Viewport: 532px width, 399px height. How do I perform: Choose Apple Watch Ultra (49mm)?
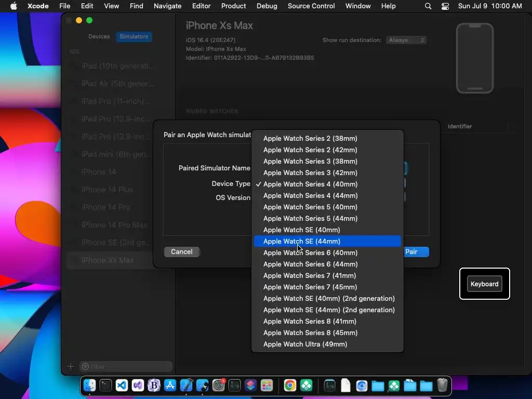(x=327, y=344)
